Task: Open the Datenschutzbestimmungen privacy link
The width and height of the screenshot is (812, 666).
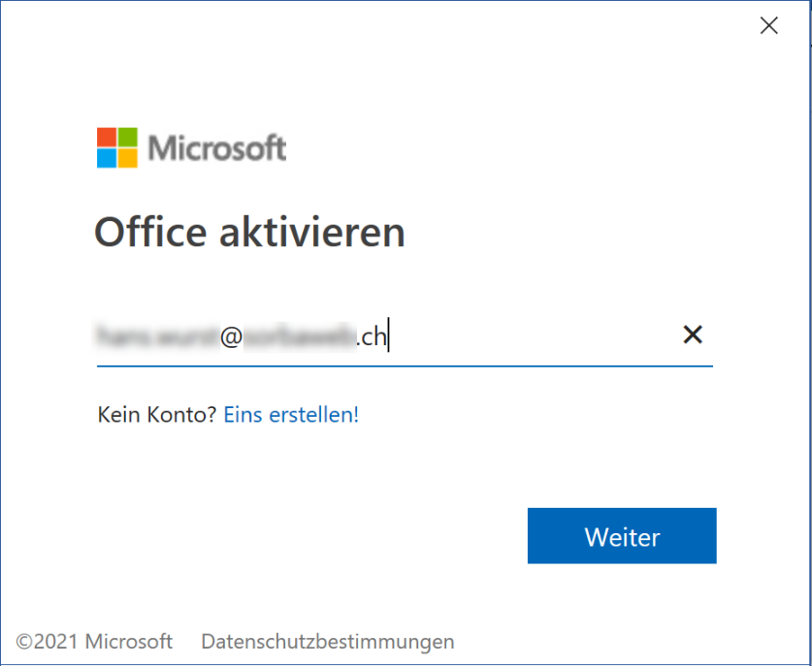Action: pos(328,642)
